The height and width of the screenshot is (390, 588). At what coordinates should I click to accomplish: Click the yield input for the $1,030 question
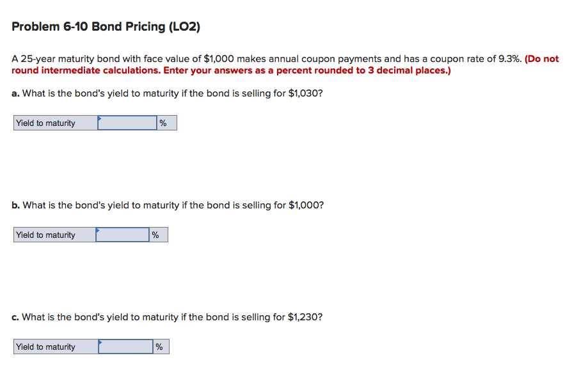[127, 123]
